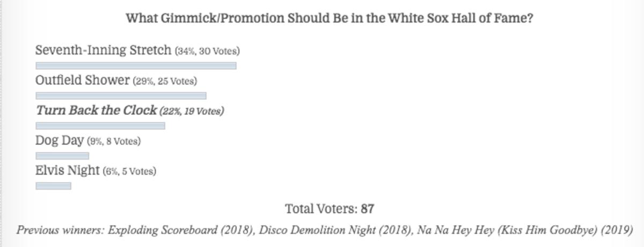644x247 pixels.
Task: Select the Elvis Night option label
Action: click(x=68, y=171)
